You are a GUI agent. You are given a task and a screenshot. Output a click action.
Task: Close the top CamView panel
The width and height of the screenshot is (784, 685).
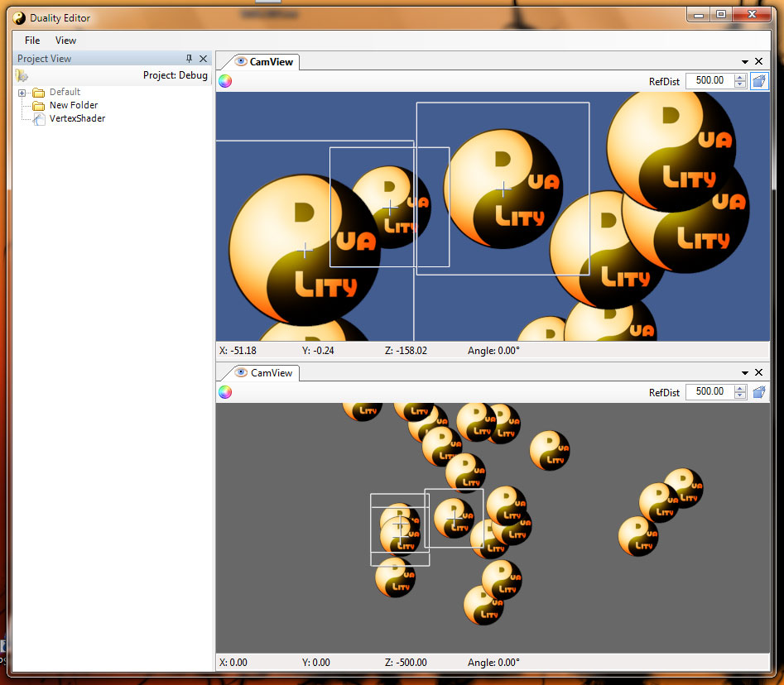[758, 61]
